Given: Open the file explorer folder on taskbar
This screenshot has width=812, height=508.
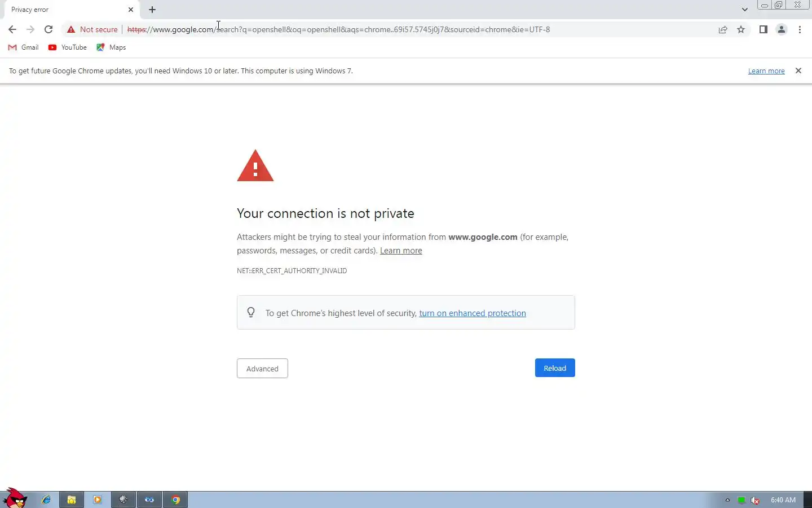Looking at the screenshot, I should 72,500.
